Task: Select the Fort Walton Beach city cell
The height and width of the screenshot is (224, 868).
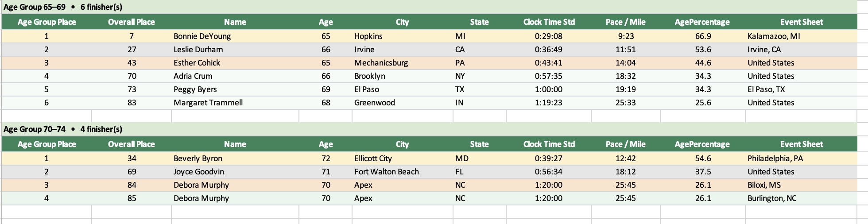Action: [386, 172]
